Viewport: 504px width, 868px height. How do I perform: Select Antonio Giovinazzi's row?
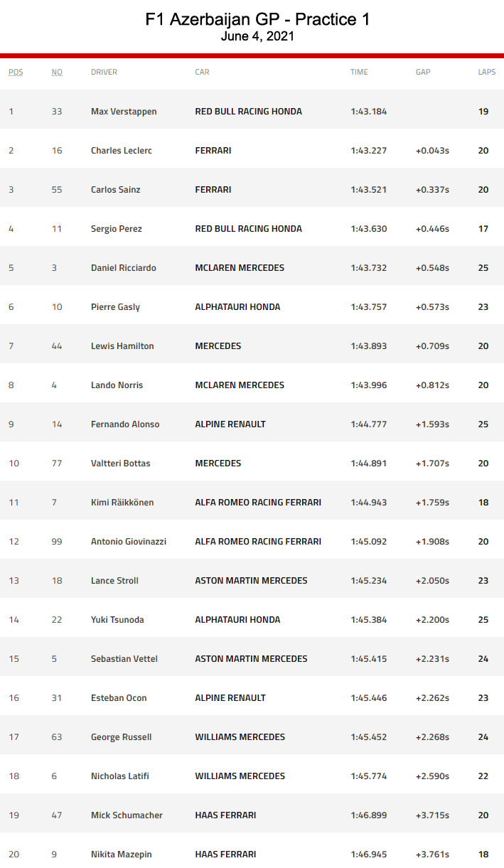[129, 542]
